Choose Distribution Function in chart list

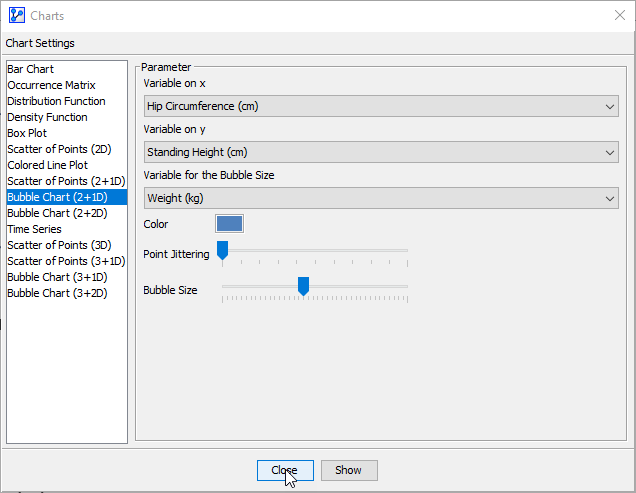point(56,101)
